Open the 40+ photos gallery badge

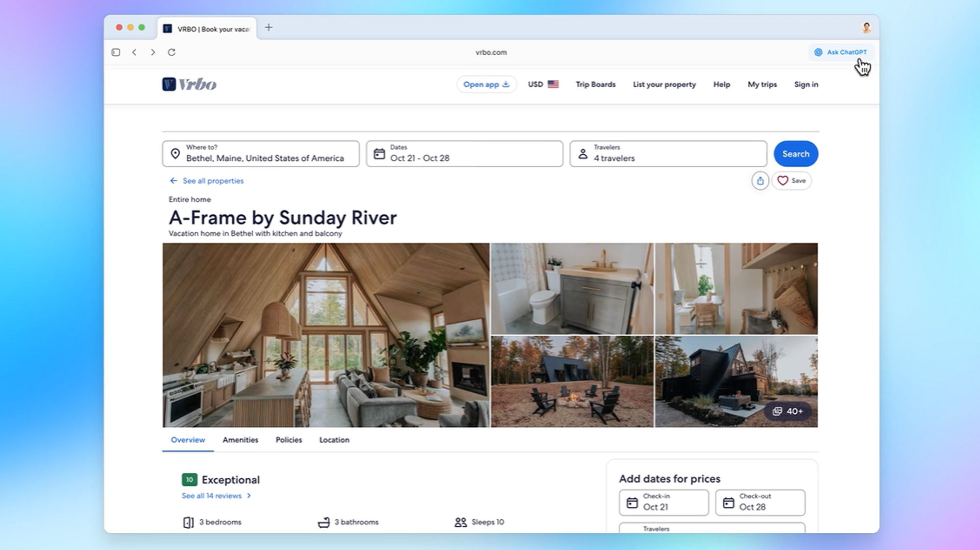(x=787, y=411)
